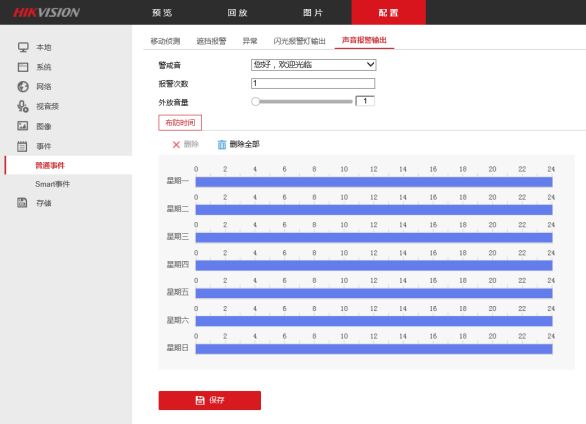Switch to the 移动侦测 tab
Screen dimensions: 586x424
[165, 41]
